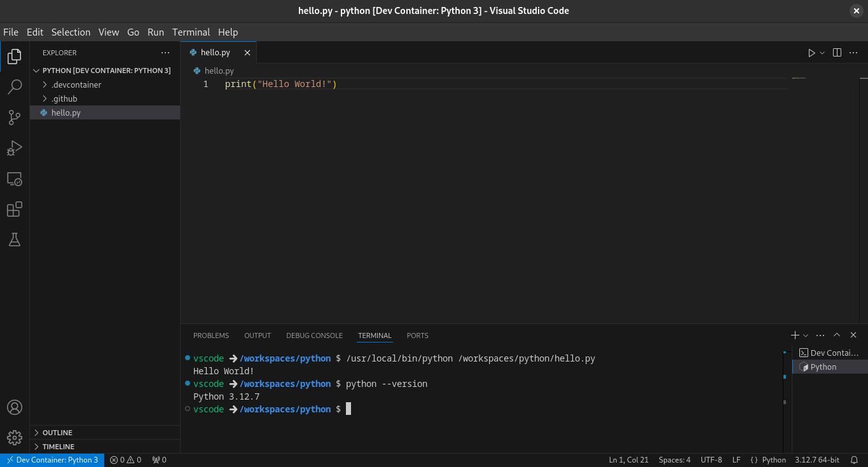Open the Terminal menu
This screenshot has width=868, height=467.
coord(191,32)
